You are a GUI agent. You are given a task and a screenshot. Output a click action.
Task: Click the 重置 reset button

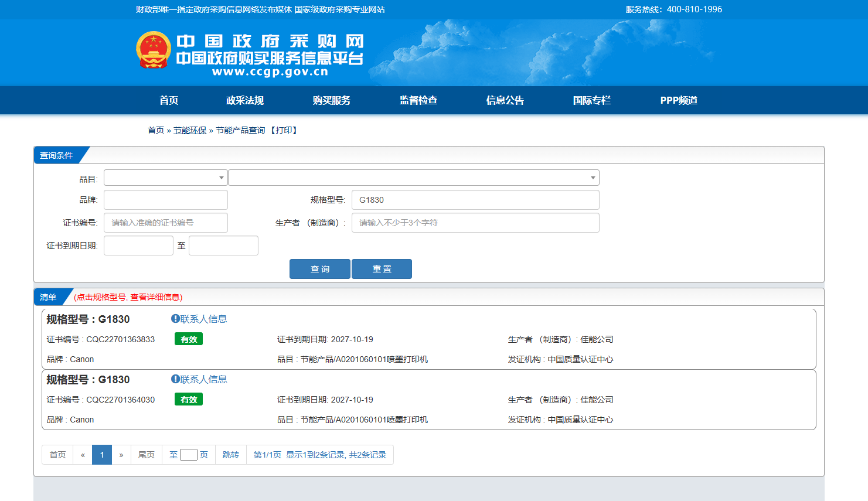click(x=382, y=269)
